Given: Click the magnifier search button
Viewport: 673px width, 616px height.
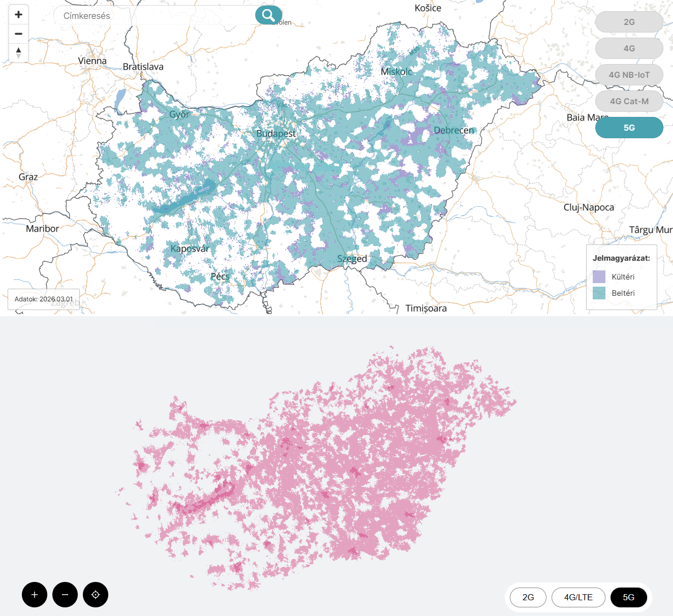Looking at the screenshot, I should click(268, 15).
